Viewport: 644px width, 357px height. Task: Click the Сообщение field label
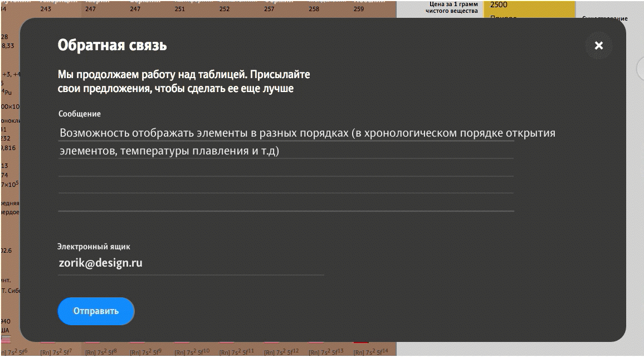click(x=80, y=114)
